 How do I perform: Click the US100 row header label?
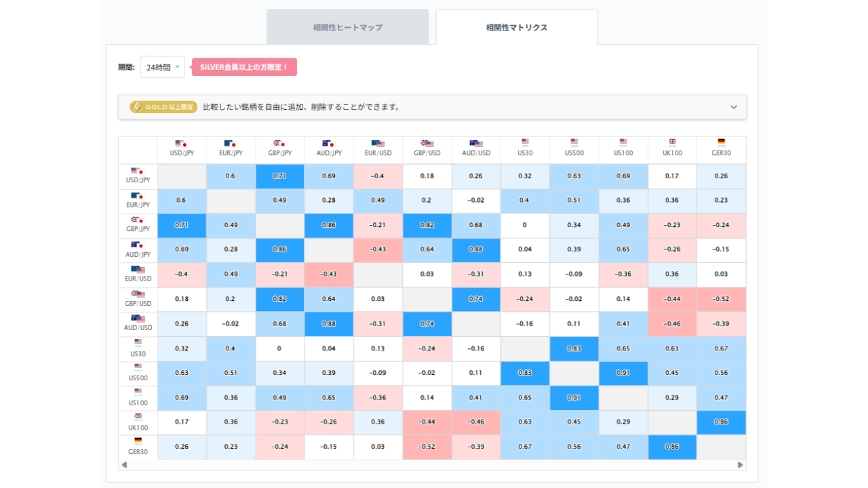click(138, 402)
